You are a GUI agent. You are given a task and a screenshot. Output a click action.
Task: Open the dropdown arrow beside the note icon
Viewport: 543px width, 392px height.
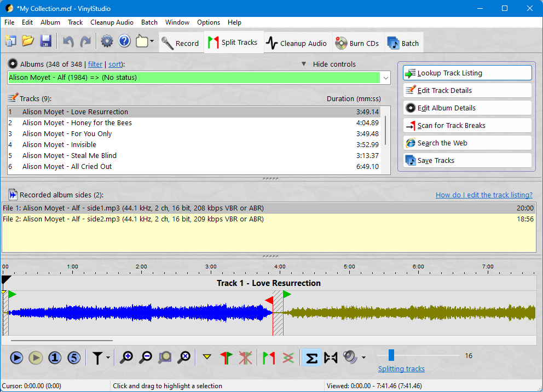(152, 41)
